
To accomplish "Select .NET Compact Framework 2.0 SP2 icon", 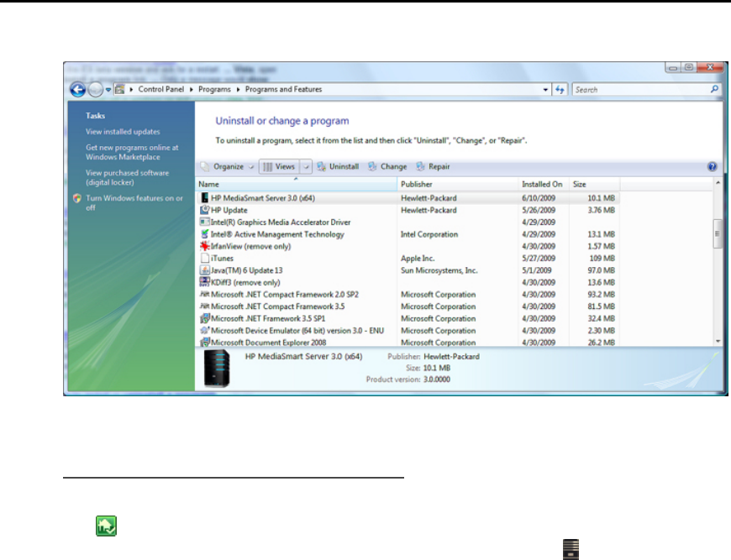I will [204, 294].
